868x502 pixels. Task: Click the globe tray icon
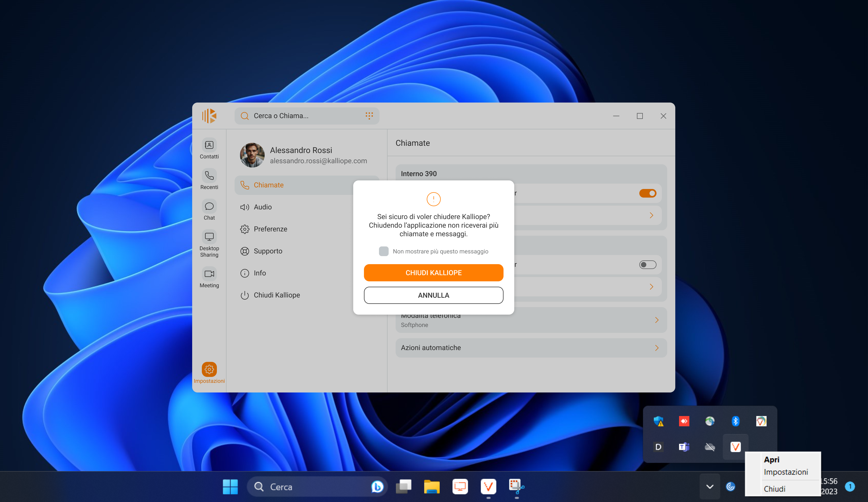click(710, 421)
